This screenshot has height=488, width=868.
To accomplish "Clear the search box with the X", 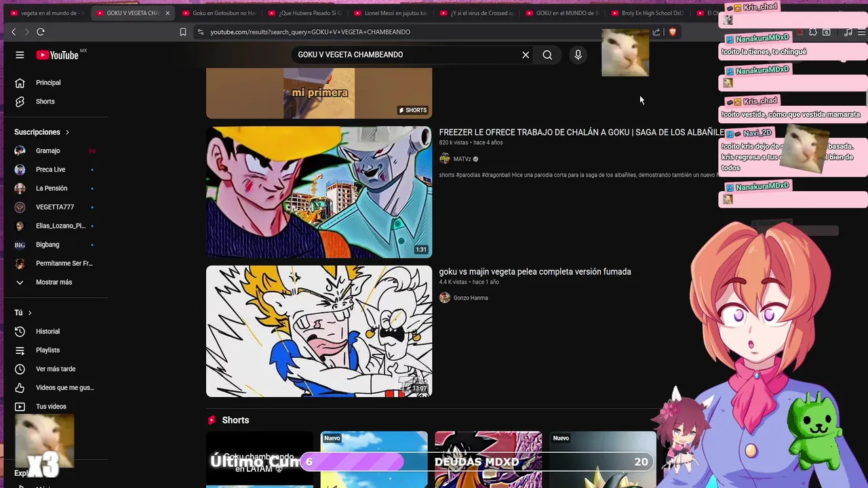I will [526, 55].
